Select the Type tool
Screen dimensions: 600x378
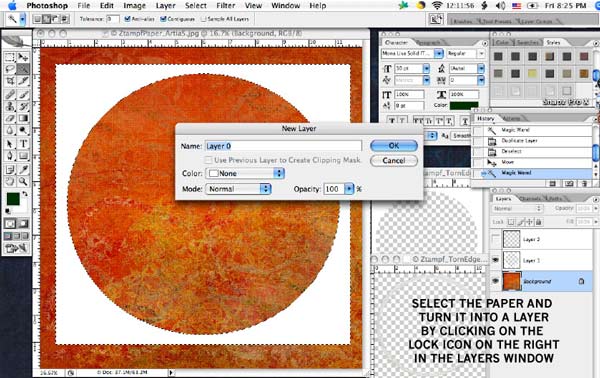[23, 144]
